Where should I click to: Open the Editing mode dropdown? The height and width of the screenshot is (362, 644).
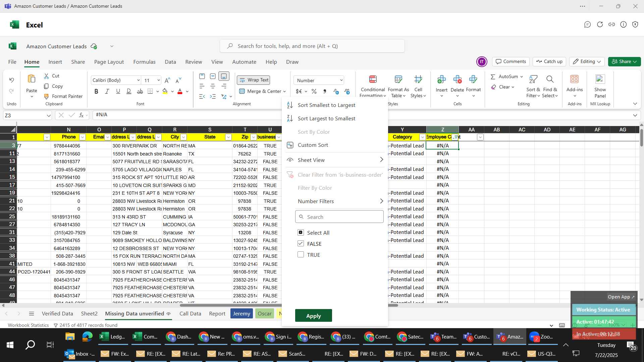point(587,61)
